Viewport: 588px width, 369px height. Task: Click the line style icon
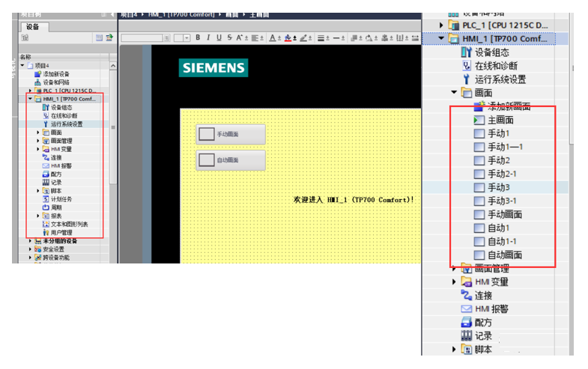(321, 38)
